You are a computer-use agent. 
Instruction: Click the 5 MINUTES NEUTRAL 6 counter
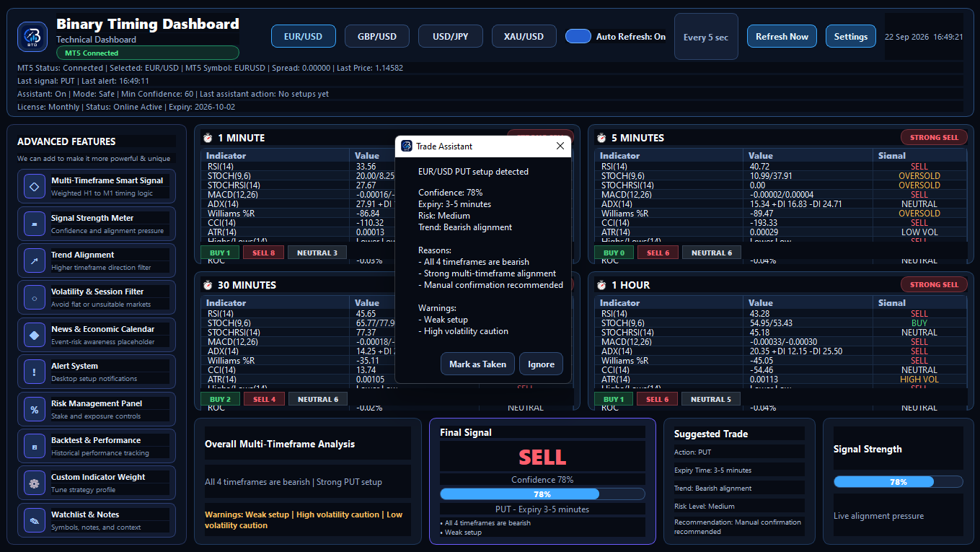tap(711, 253)
